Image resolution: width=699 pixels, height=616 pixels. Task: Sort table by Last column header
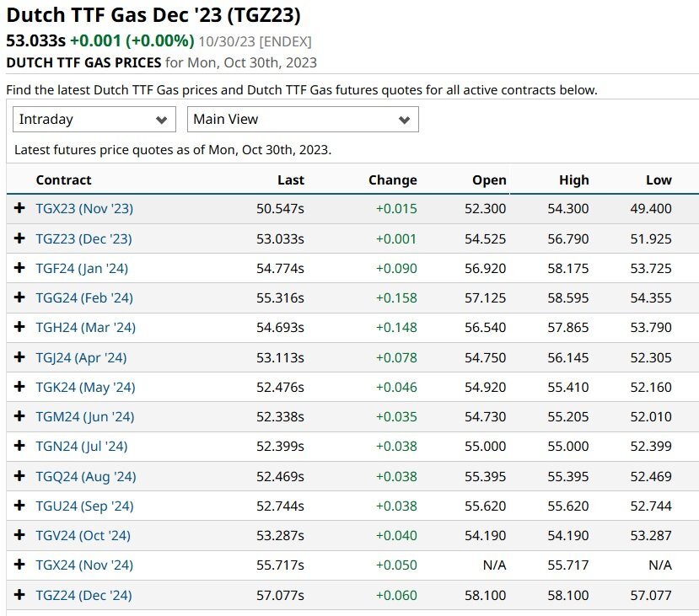click(x=291, y=180)
